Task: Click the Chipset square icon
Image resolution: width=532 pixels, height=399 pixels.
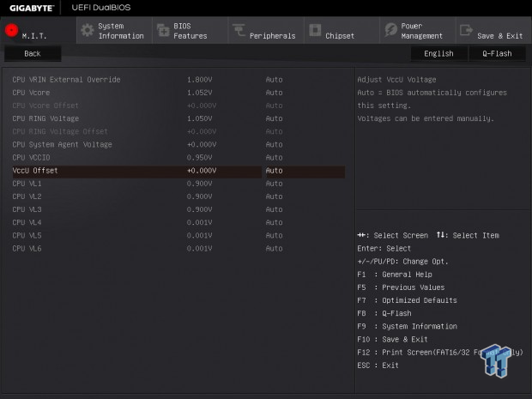Action: click(x=315, y=30)
